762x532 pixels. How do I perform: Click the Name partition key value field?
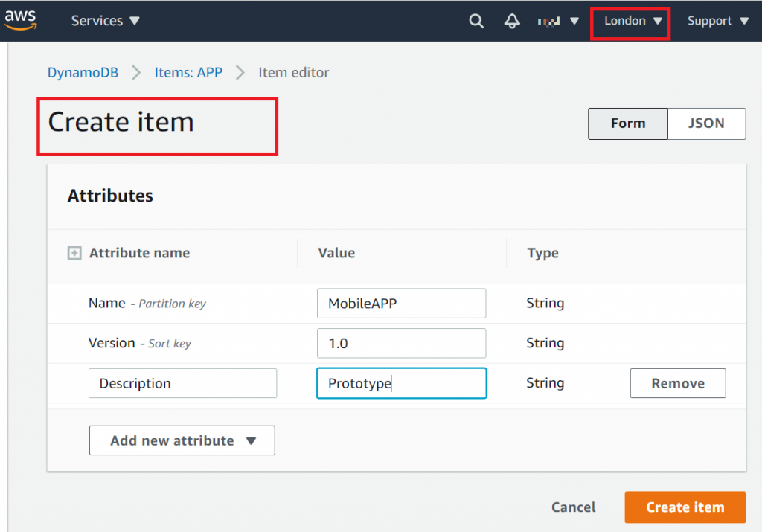click(x=401, y=304)
